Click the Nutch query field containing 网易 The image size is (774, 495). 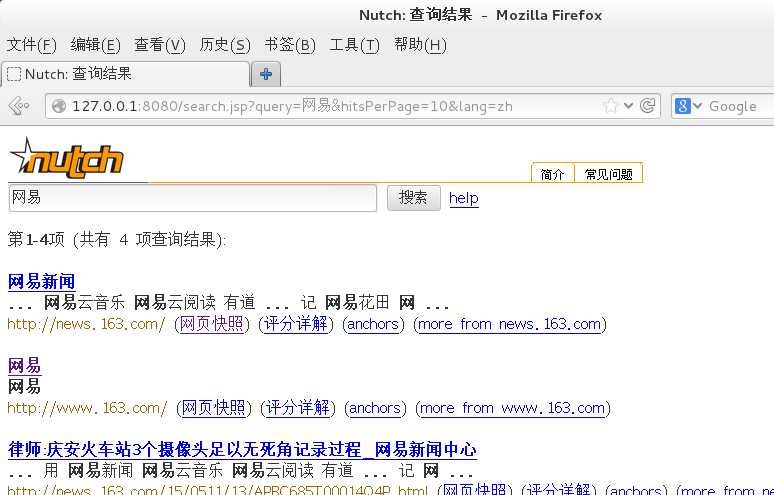pyautogui.click(x=193, y=198)
